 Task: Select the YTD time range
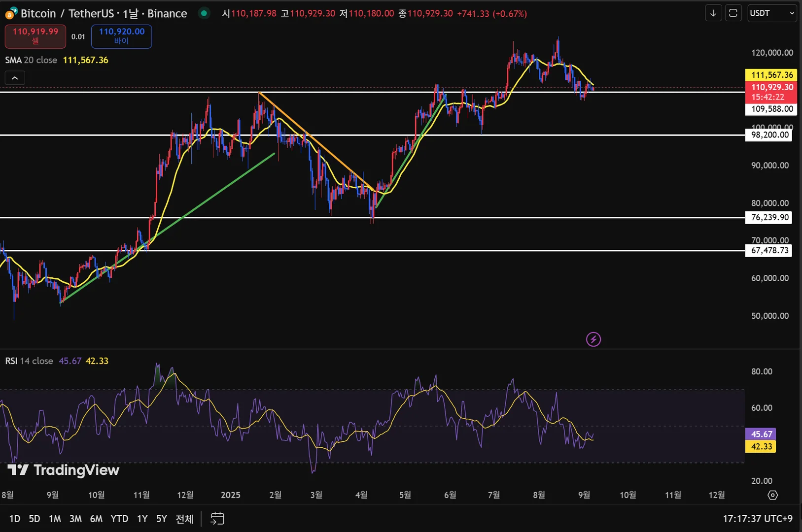119,519
